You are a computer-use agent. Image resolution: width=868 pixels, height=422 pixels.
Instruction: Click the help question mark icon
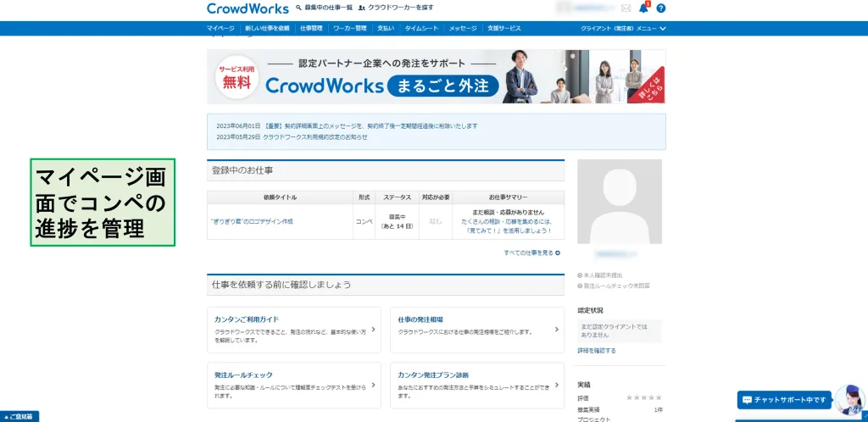click(x=661, y=8)
